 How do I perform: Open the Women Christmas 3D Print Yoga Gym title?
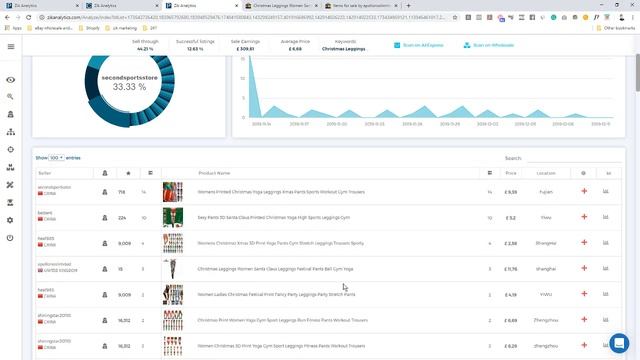281,346
